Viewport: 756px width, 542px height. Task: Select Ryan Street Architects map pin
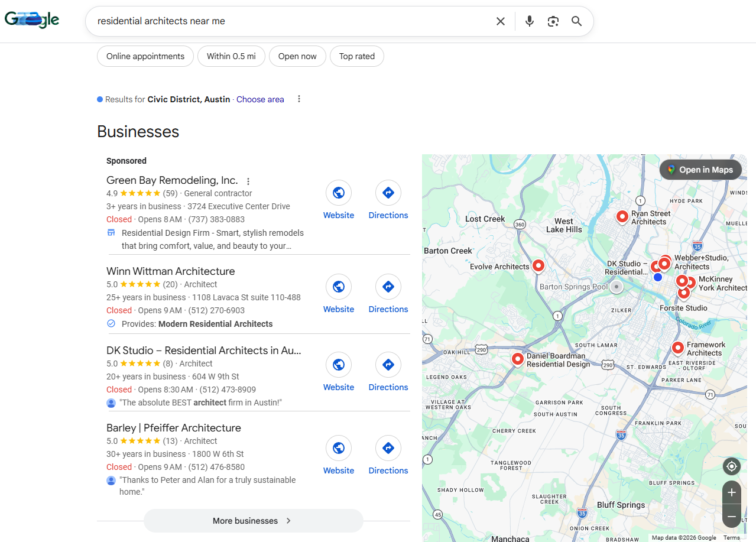pos(622,217)
